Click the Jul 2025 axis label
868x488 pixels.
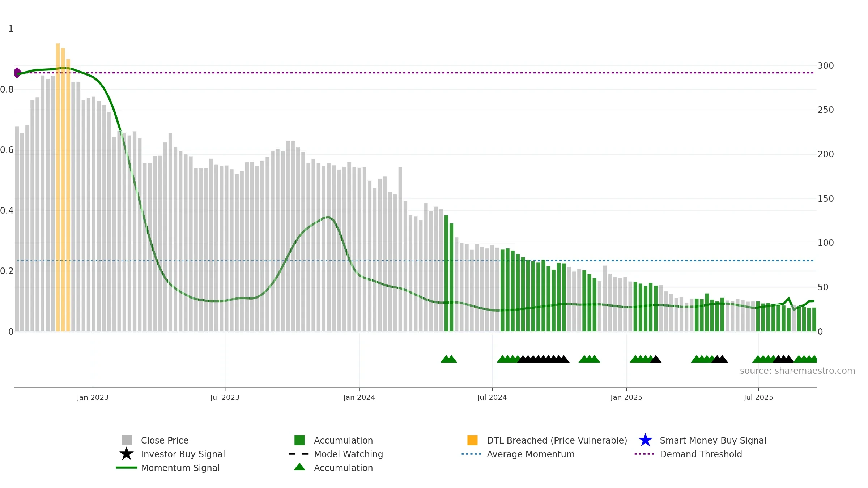[x=758, y=398]
